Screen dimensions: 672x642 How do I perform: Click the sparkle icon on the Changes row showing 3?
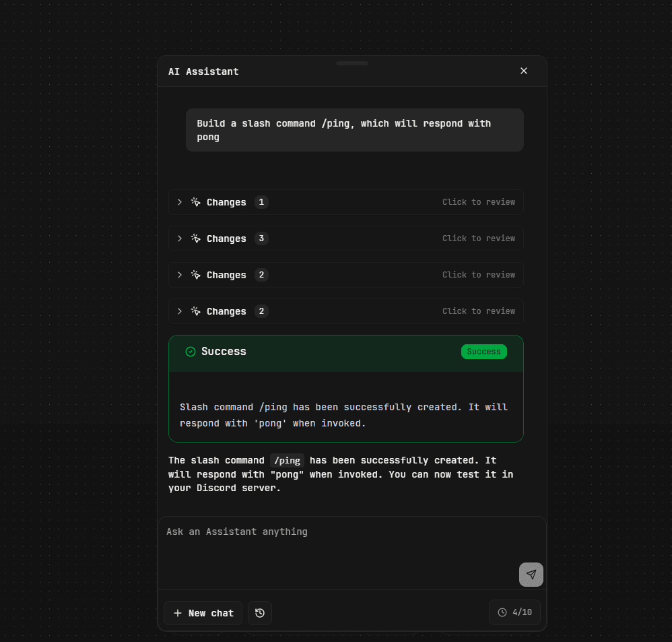click(x=195, y=238)
